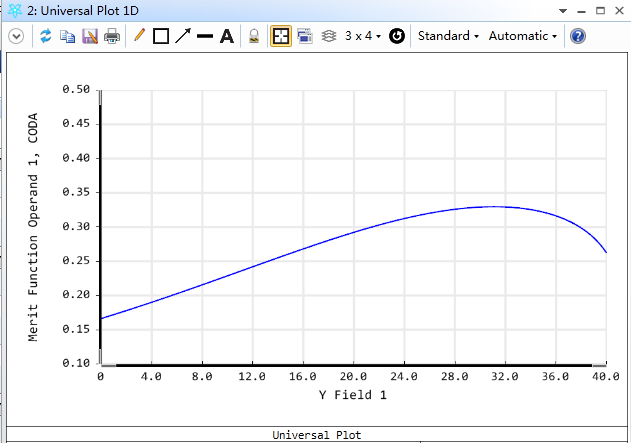
Task: Click the 32.0 x-axis value
Action: 505,377
